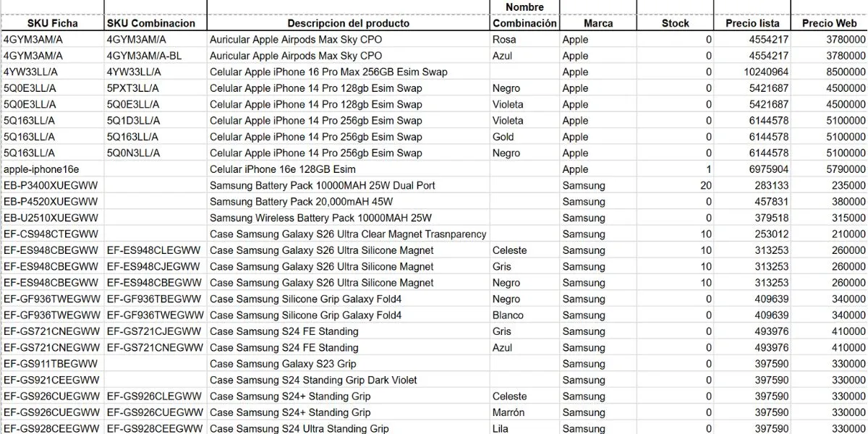Click the Marca header cell
This screenshot has width=868, height=434.
[598, 23]
